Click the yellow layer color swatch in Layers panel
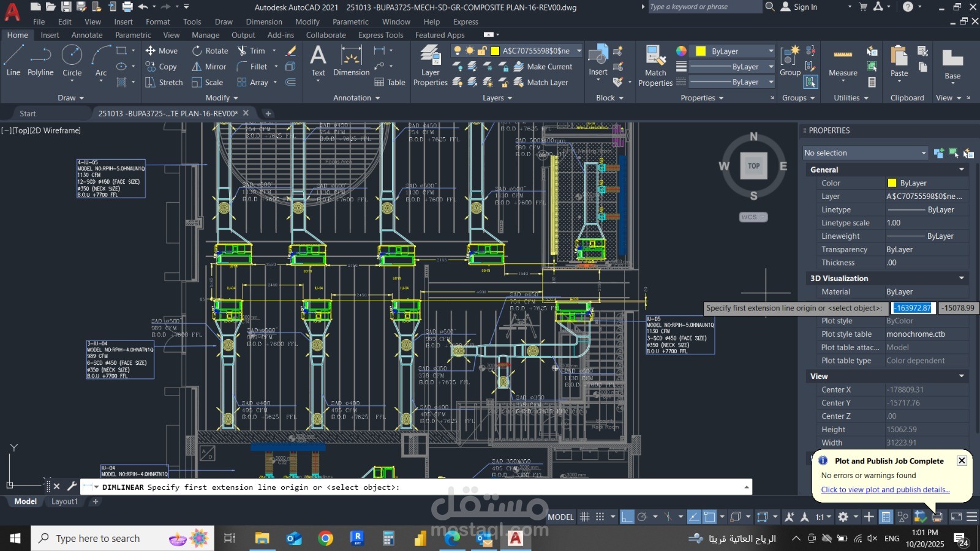Image resolution: width=980 pixels, height=551 pixels. click(x=495, y=51)
